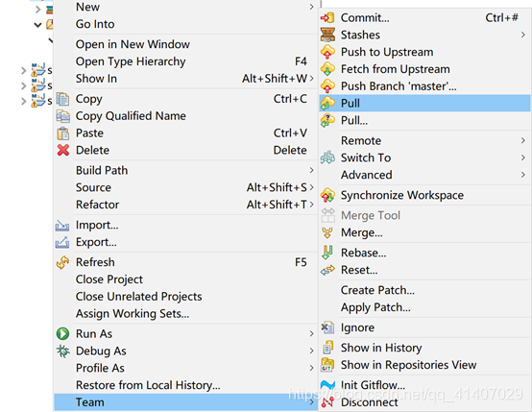Click the highlighted Pull icon

pyautogui.click(x=327, y=103)
